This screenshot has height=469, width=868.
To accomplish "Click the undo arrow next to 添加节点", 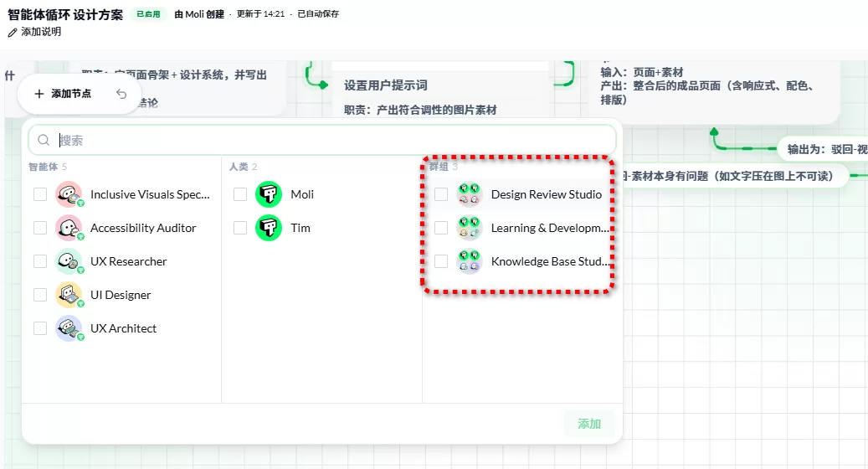I will [121, 94].
